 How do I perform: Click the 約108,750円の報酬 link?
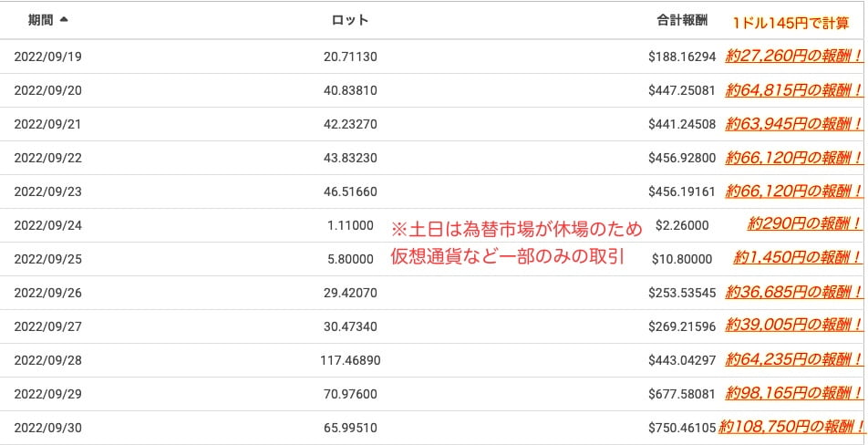pyautogui.click(x=790, y=426)
